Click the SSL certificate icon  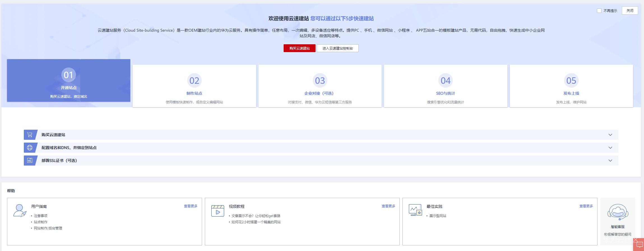pyautogui.click(x=30, y=161)
